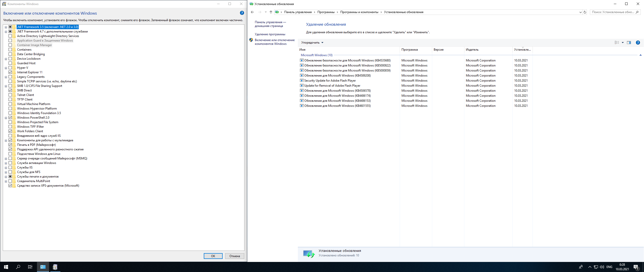The image size is (644, 272).
Task: Click Включение или отключение компонентов Windows link
Action: [x=274, y=42]
